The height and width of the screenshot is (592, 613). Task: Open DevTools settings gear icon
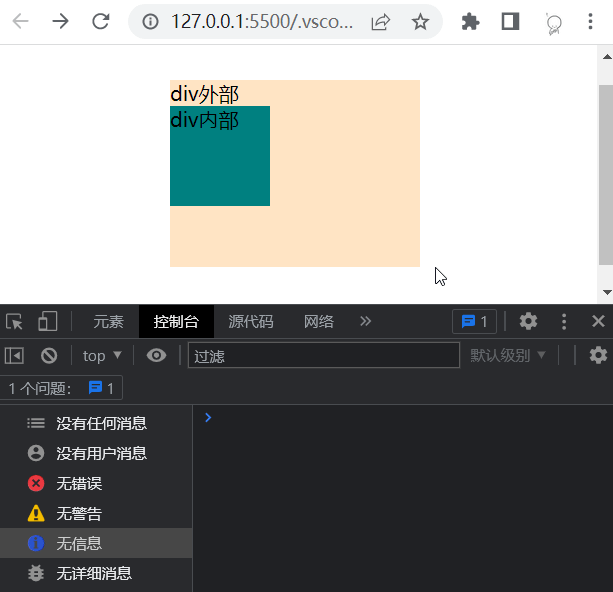pyautogui.click(x=528, y=321)
